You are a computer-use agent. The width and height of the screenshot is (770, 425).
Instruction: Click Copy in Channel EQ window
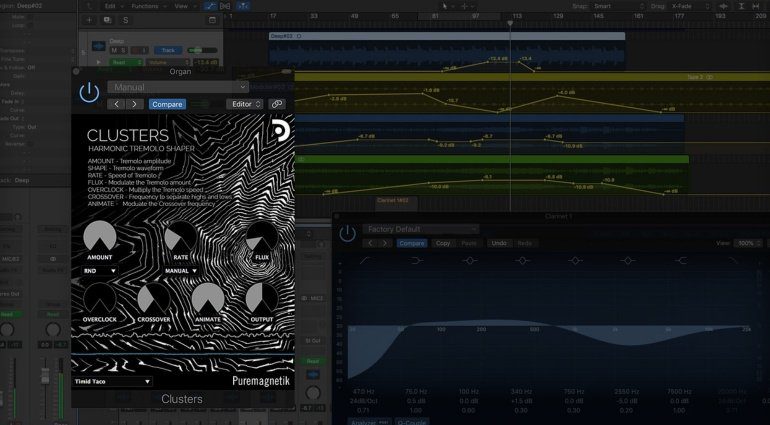tap(443, 243)
